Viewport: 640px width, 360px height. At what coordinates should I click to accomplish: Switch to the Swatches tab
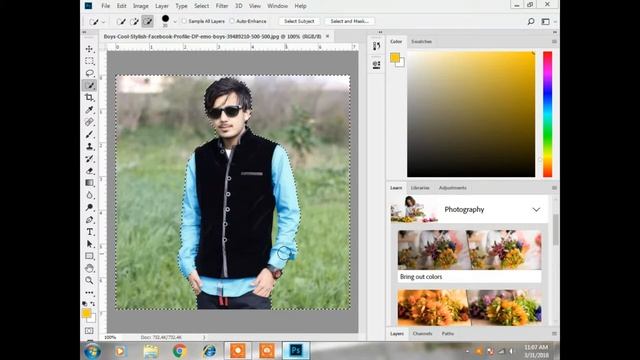pyautogui.click(x=421, y=42)
